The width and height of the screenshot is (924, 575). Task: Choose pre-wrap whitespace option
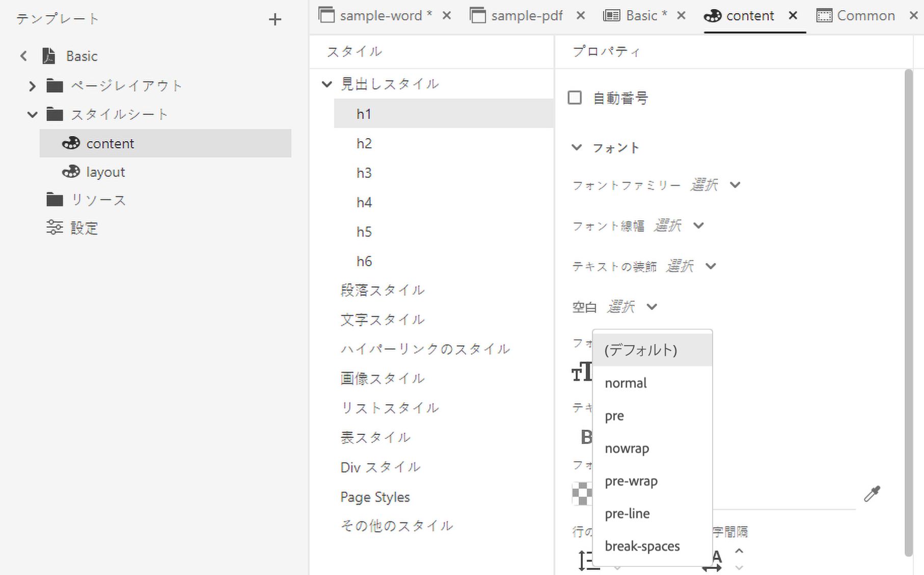point(653,481)
